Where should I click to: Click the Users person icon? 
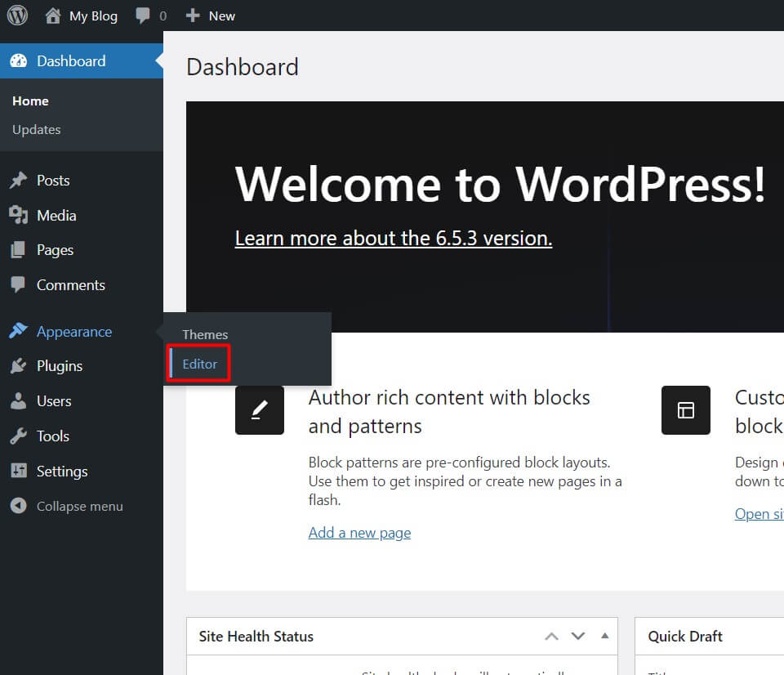point(19,400)
